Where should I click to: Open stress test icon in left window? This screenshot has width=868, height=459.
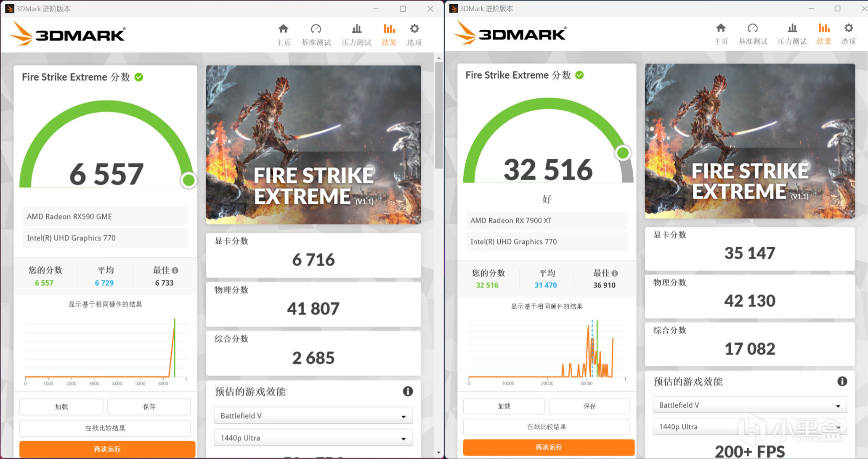[356, 29]
